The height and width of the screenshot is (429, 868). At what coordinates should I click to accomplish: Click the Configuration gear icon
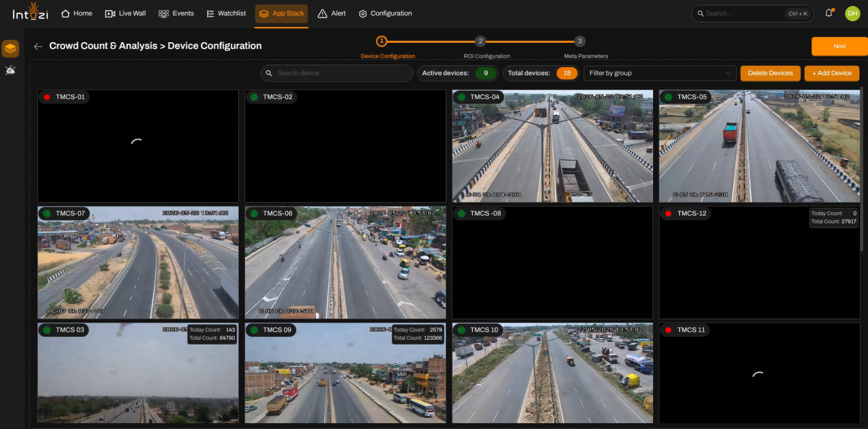pos(363,14)
